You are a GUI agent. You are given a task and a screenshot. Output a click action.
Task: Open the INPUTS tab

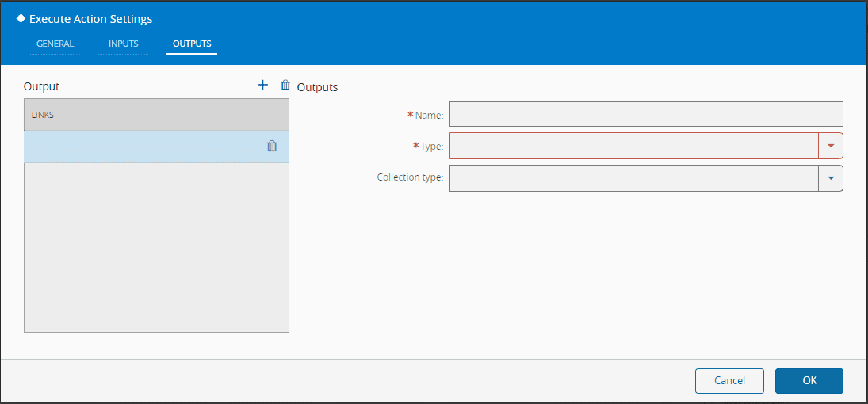(123, 44)
